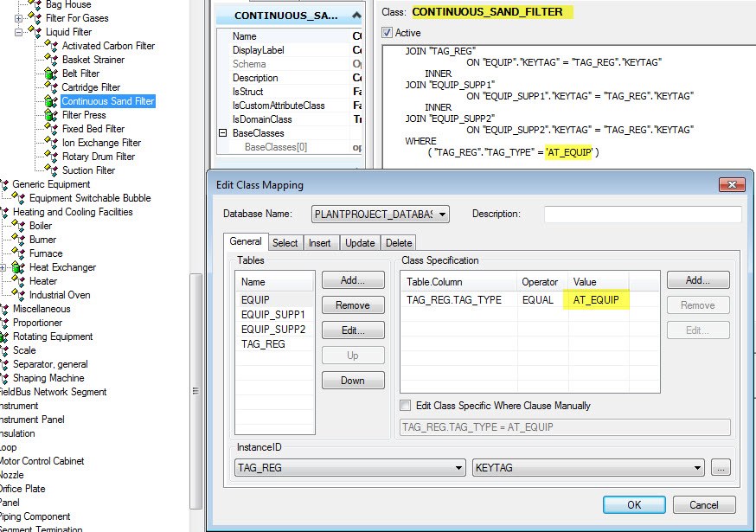Click the Generic Equipment class icon
Image resolution: width=756 pixels, height=532 pixels.
click(x=4, y=184)
